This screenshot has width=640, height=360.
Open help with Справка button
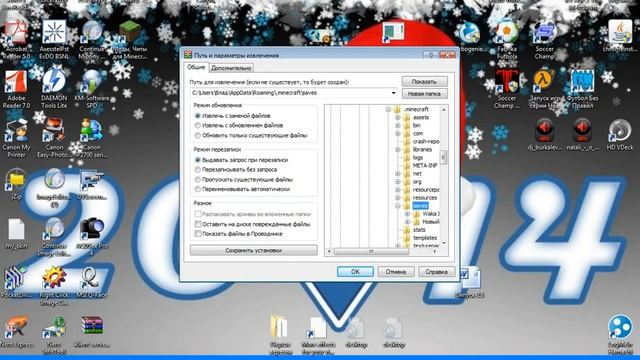pos(436,271)
